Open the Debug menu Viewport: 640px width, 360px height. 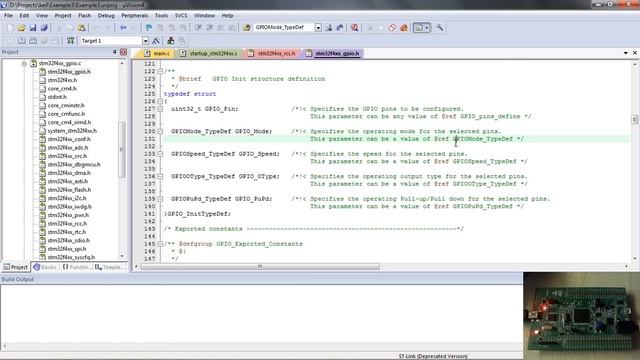click(106, 16)
